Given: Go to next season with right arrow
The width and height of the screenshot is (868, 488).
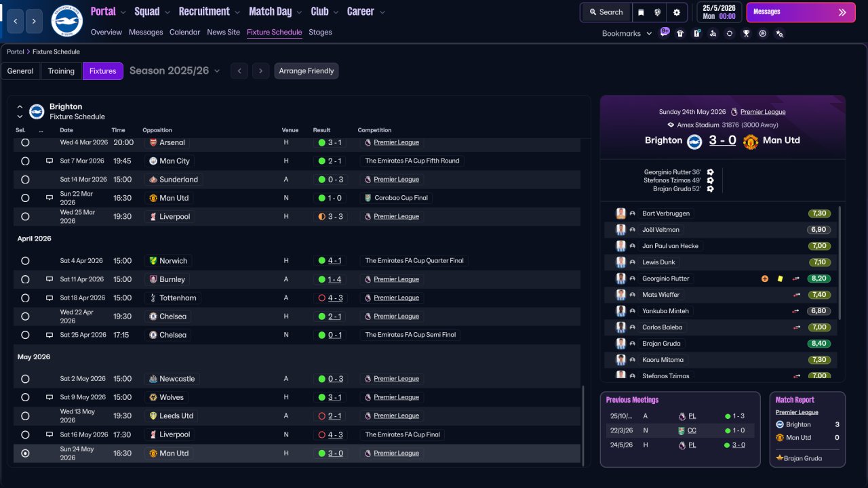Looking at the screenshot, I should point(260,71).
